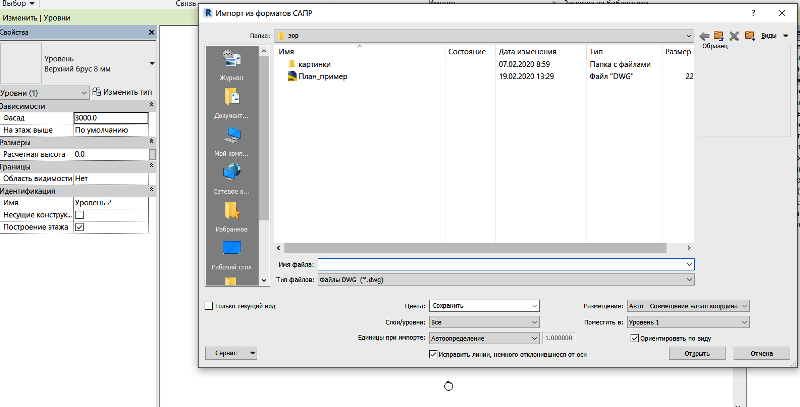Click the help question mark in import dialog
Screen dimensions: 800x407
click(x=754, y=13)
